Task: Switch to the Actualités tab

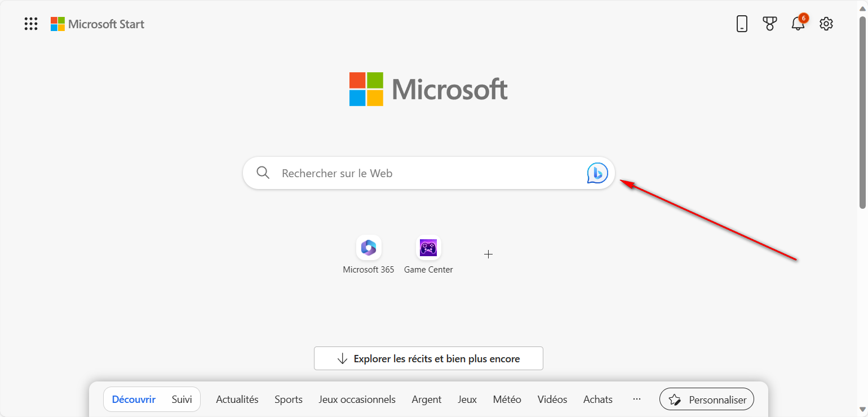Action: pos(237,399)
